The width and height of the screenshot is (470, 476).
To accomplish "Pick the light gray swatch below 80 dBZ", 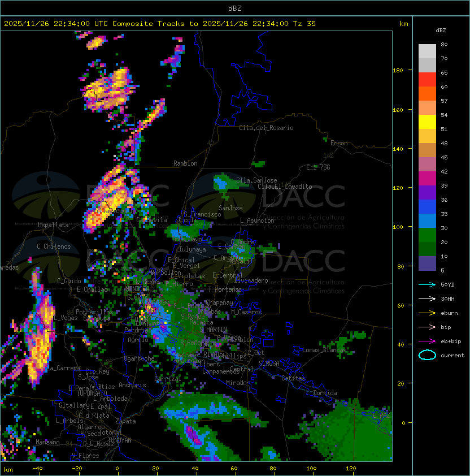I will [427, 51].
